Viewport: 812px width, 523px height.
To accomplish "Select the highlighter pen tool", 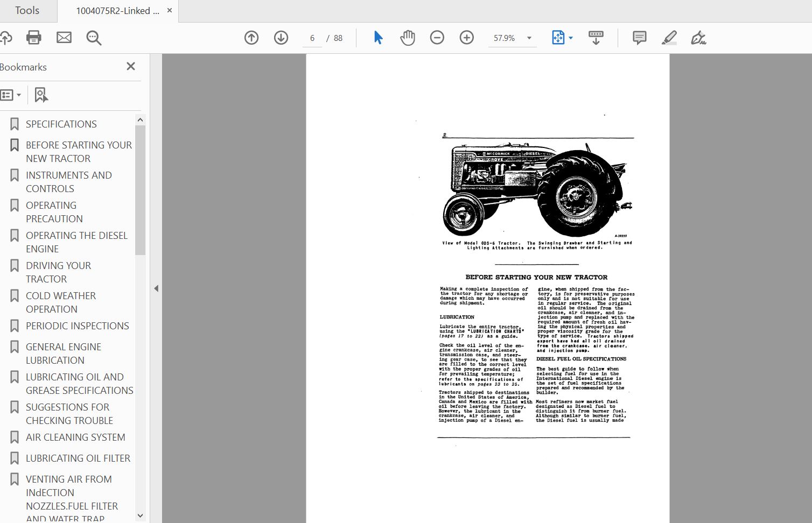I will (669, 38).
